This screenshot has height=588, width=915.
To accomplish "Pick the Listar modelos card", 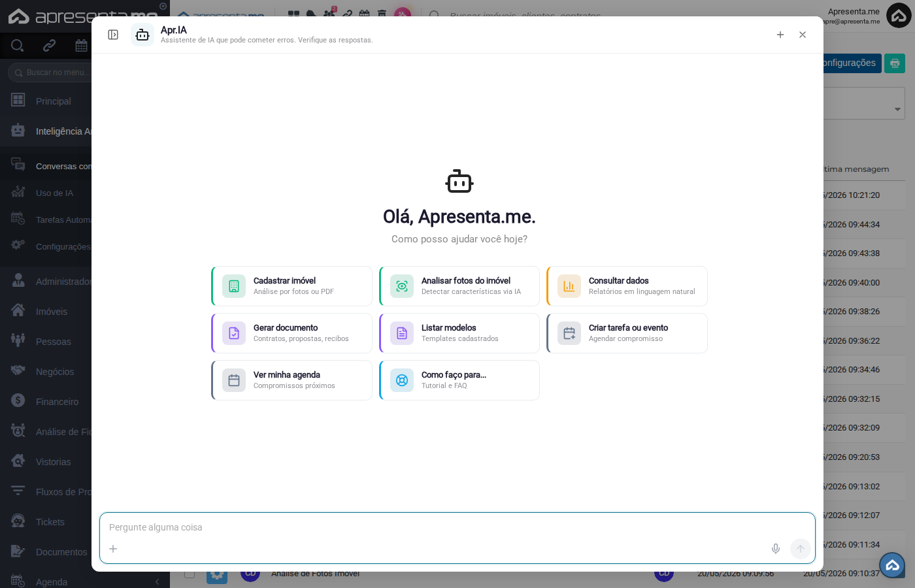I will pyautogui.click(x=459, y=333).
